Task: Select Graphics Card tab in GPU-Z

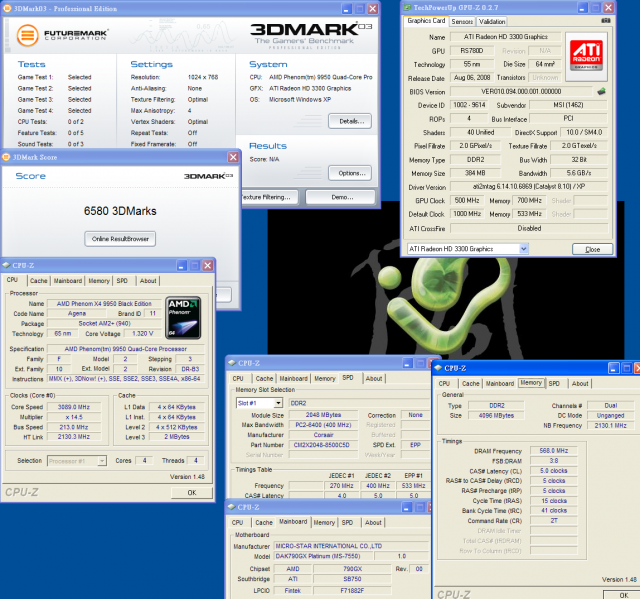Action: pyautogui.click(x=426, y=21)
